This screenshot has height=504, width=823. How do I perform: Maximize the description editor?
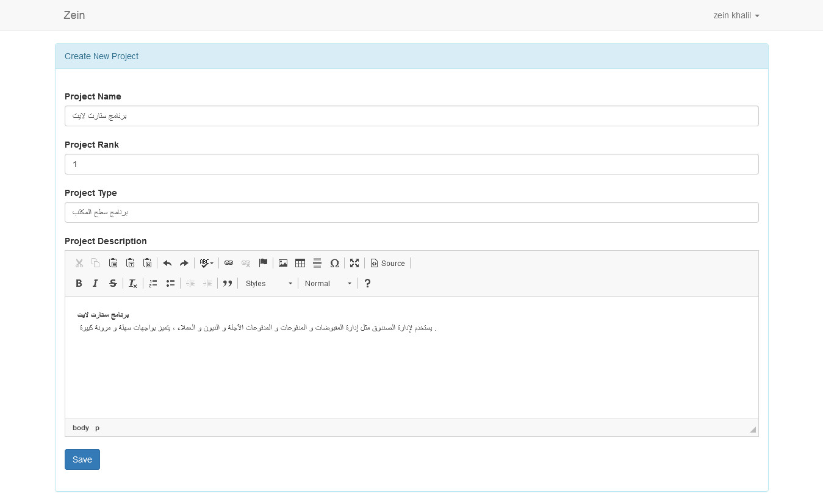[x=354, y=263]
